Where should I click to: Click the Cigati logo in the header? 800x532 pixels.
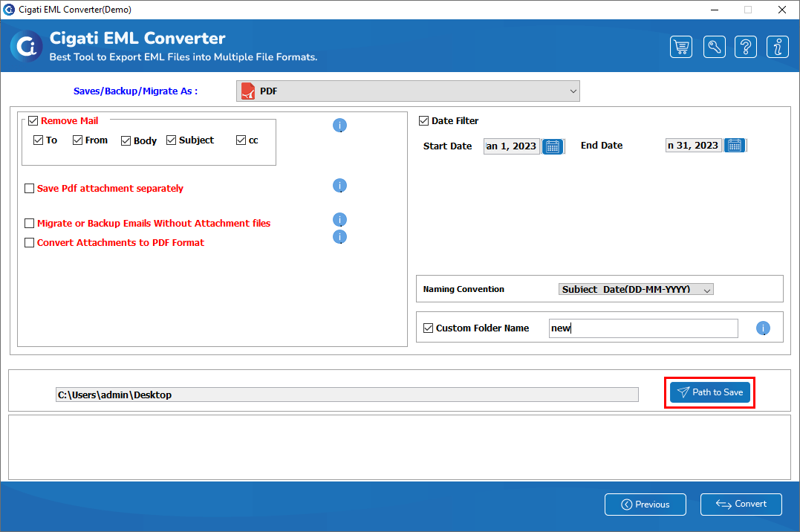click(x=27, y=47)
